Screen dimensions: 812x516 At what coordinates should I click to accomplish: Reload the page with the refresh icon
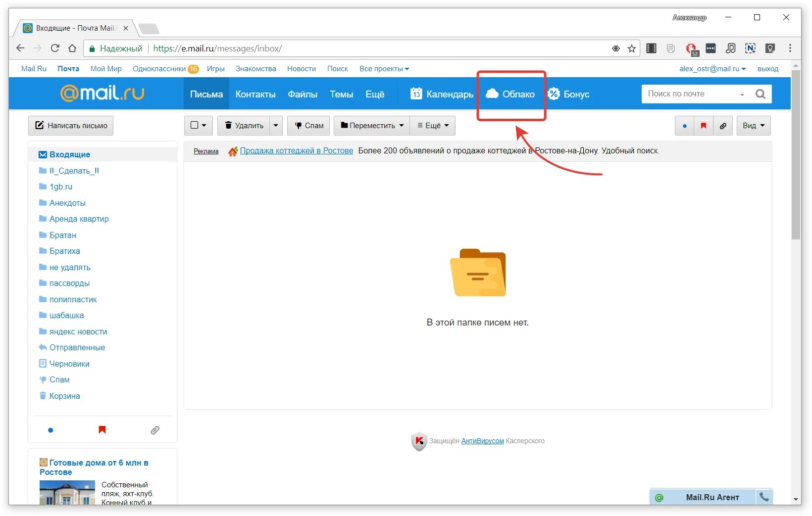tap(55, 48)
